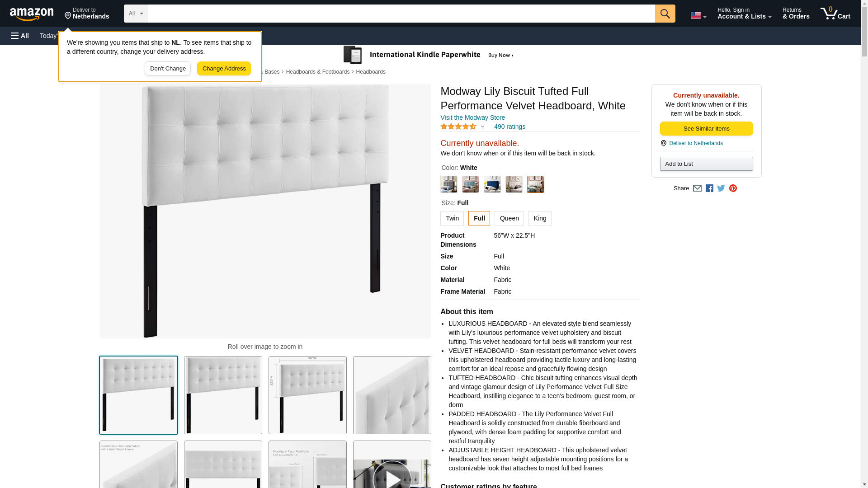The width and height of the screenshot is (868, 488).
Task: Select the Twin size option
Action: [x=452, y=218]
